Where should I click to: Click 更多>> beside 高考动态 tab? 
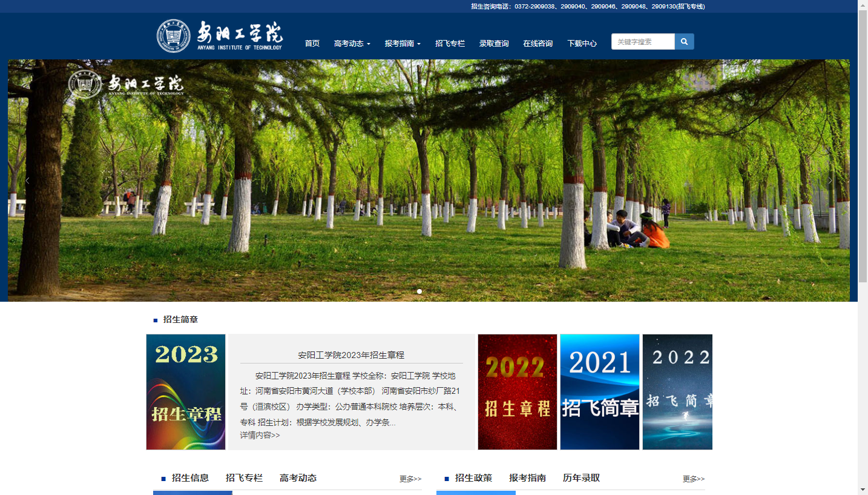coord(410,479)
